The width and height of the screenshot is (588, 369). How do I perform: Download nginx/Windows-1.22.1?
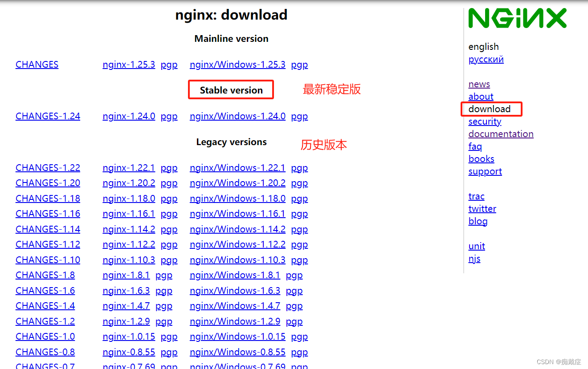[x=237, y=168]
